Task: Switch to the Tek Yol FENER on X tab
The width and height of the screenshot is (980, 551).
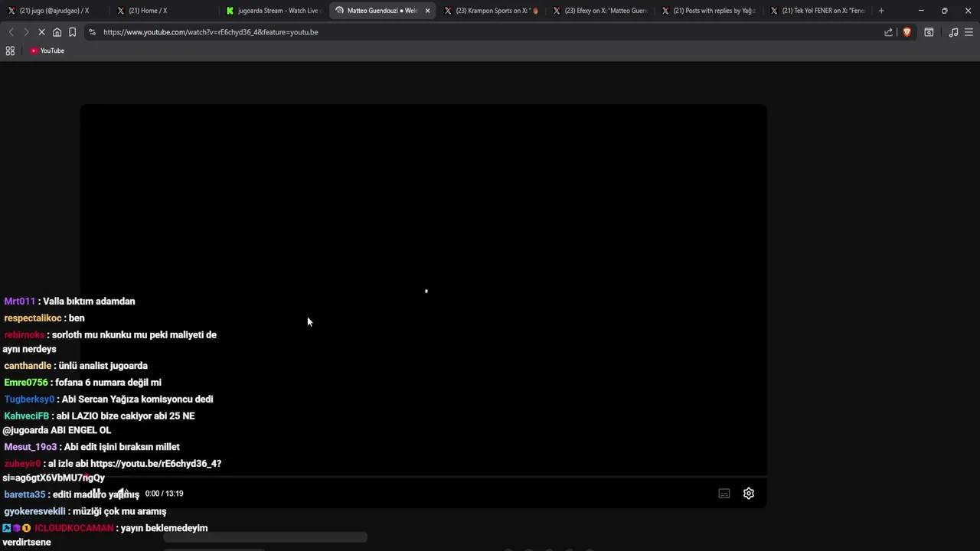Action: click(x=818, y=11)
